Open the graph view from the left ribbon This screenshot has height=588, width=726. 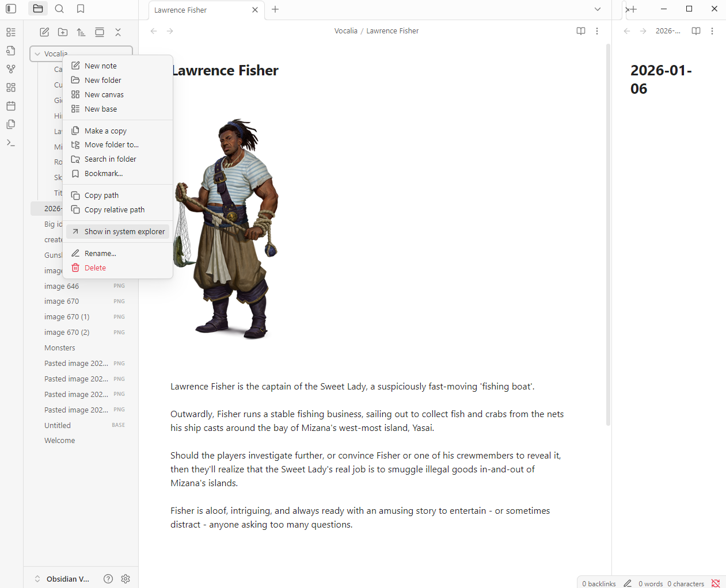point(10,68)
